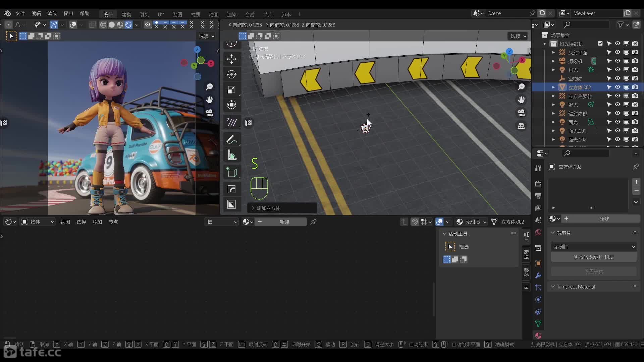
Task: Open the Physics properties tab
Action: pos(538,300)
